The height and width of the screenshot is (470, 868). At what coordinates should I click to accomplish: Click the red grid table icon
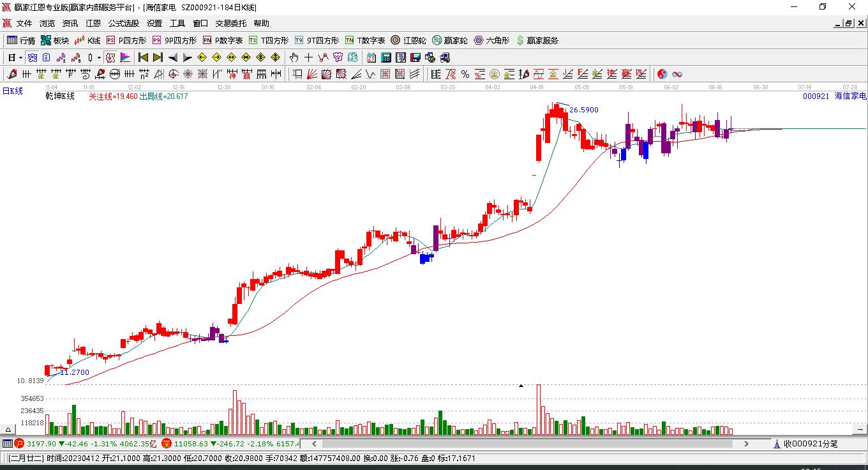(385, 74)
